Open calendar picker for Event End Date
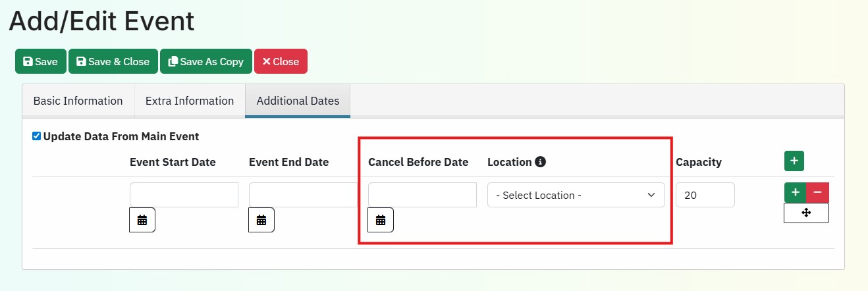 pos(261,220)
